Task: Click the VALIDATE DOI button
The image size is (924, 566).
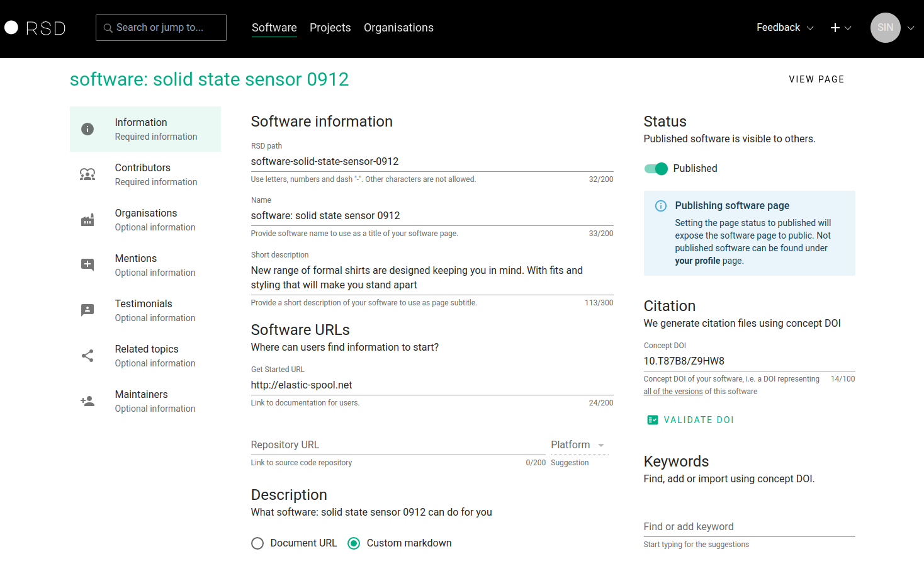Action: point(690,419)
